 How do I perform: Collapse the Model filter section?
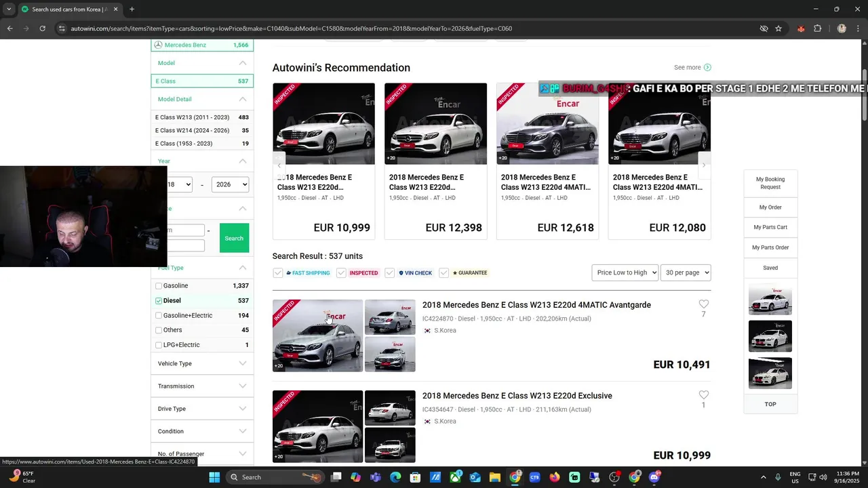242,63
